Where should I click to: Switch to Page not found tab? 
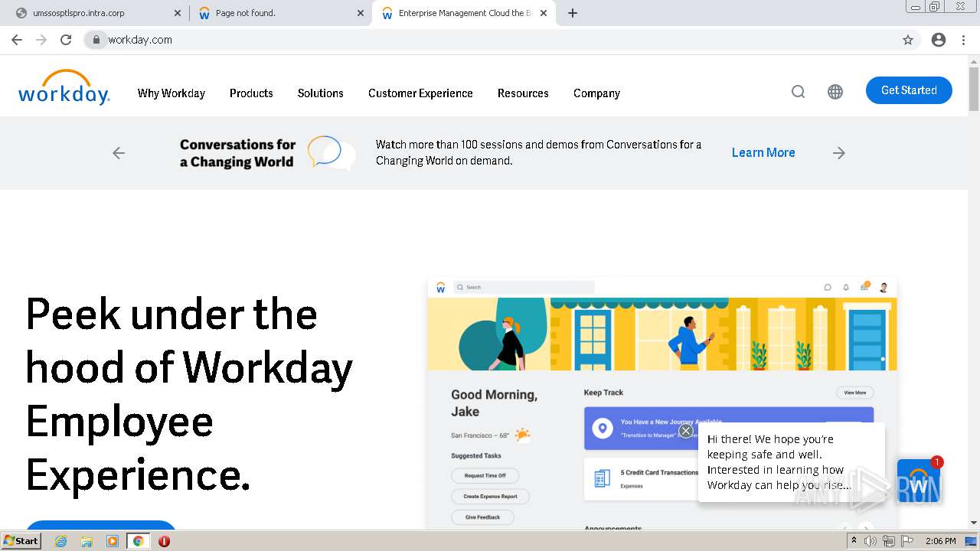pyautogui.click(x=280, y=13)
